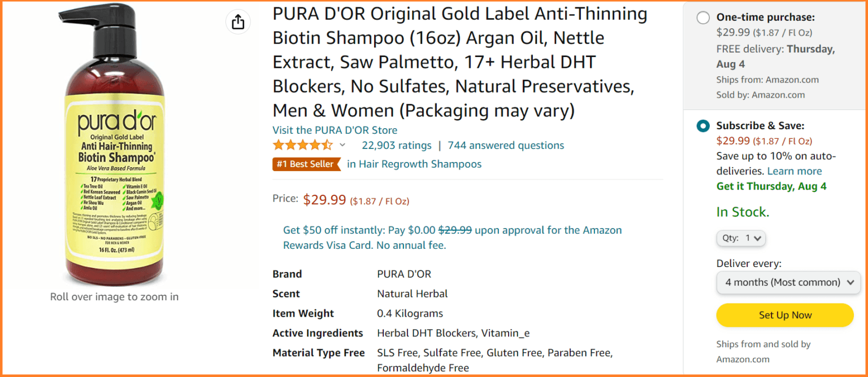View the 744 answered questions

pos(506,145)
